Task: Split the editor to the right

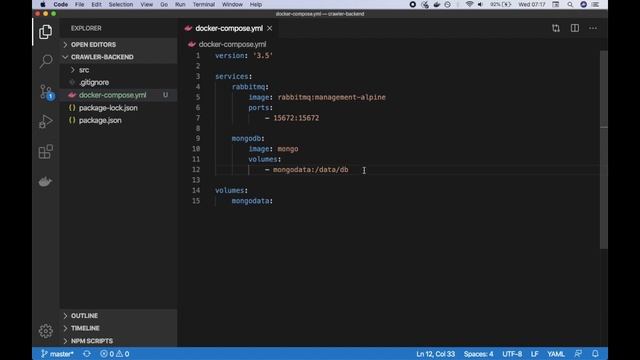Action: (574, 28)
